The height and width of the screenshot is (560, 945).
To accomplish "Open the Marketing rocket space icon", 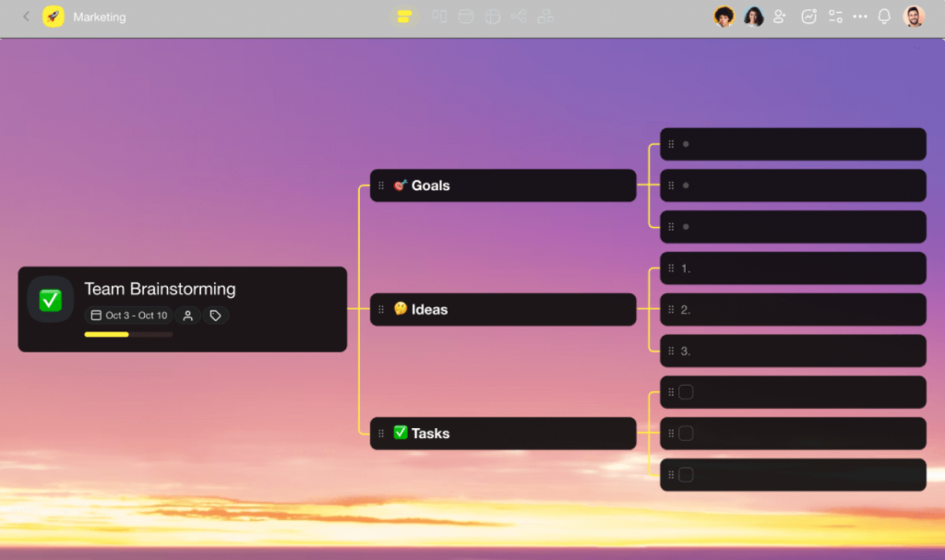I will [53, 17].
